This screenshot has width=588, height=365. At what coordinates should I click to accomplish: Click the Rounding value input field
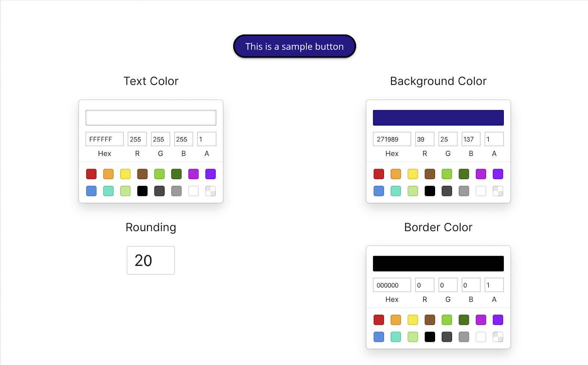point(151,260)
